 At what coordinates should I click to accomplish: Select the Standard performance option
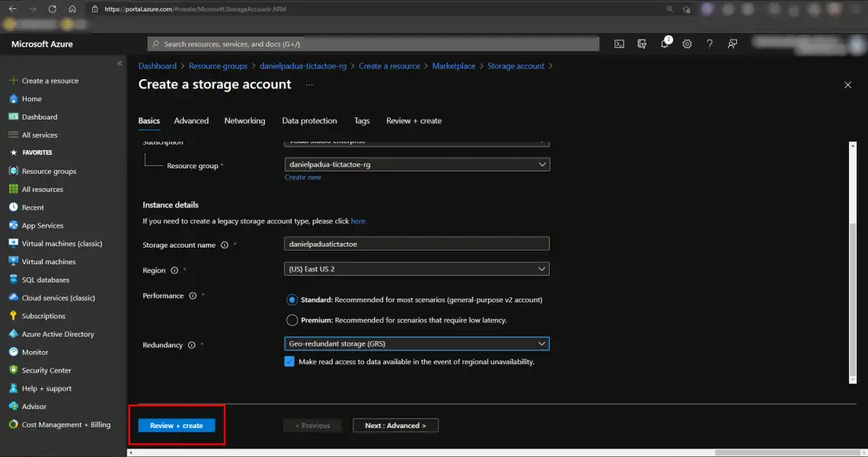point(292,299)
